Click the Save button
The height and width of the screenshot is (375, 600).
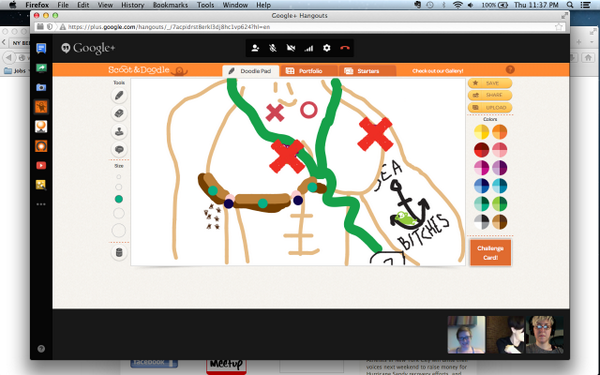click(x=490, y=83)
